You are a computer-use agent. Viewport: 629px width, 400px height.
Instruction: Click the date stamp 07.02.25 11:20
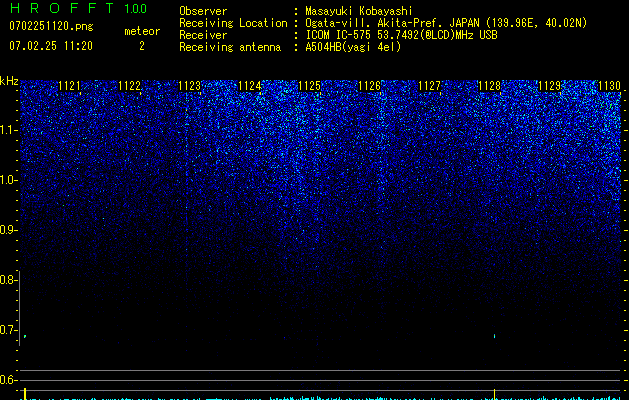click(x=51, y=46)
